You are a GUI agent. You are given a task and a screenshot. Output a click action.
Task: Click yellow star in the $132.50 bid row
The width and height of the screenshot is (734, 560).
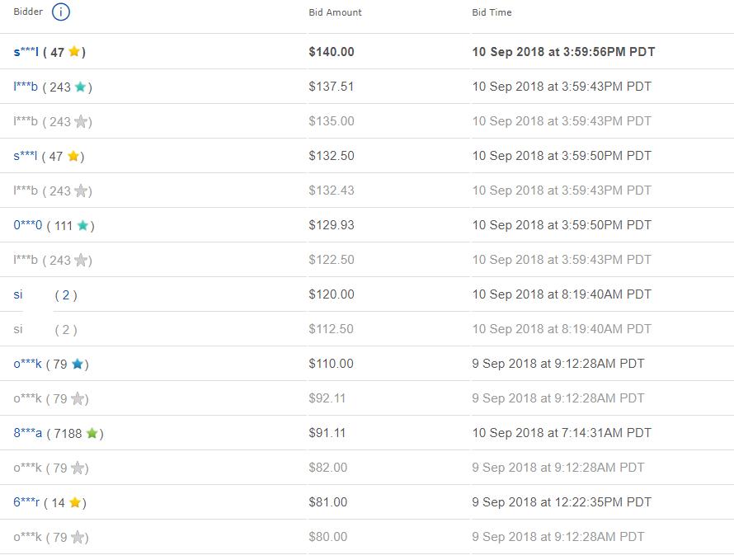[x=73, y=156]
